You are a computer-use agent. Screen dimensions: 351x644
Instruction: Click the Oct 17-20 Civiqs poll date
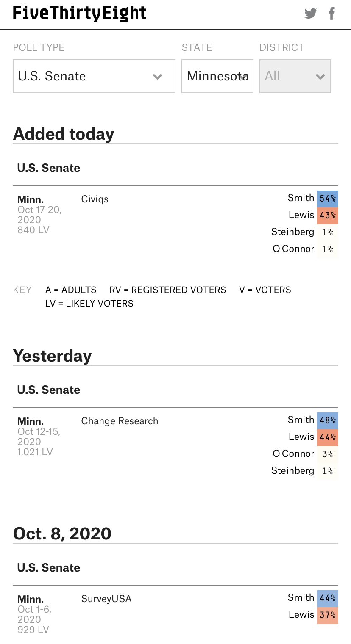pos(39,215)
